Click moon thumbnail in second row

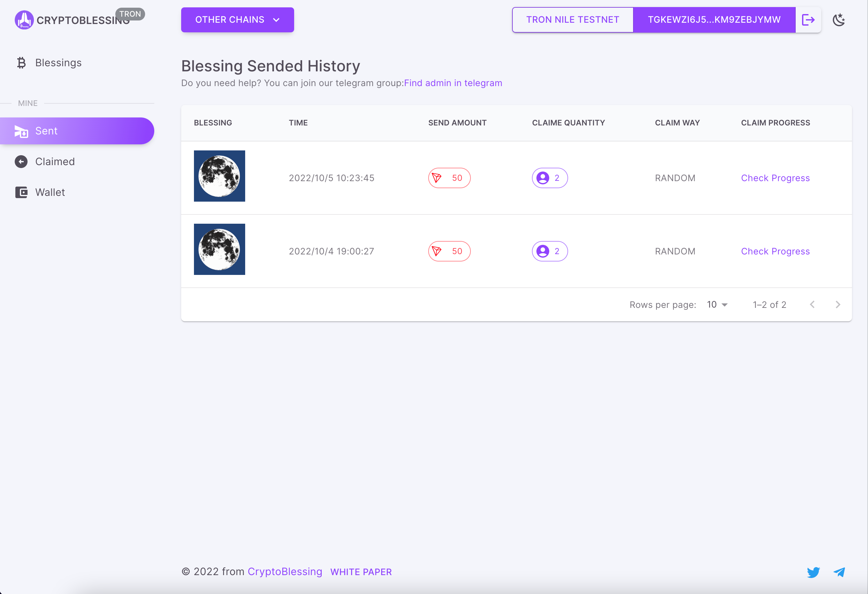219,249
